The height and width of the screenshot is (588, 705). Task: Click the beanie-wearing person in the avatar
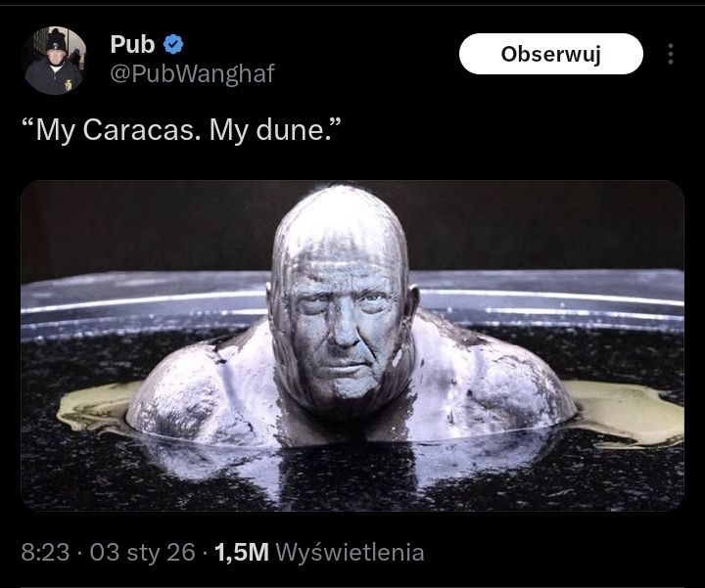(x=56, y=61)
